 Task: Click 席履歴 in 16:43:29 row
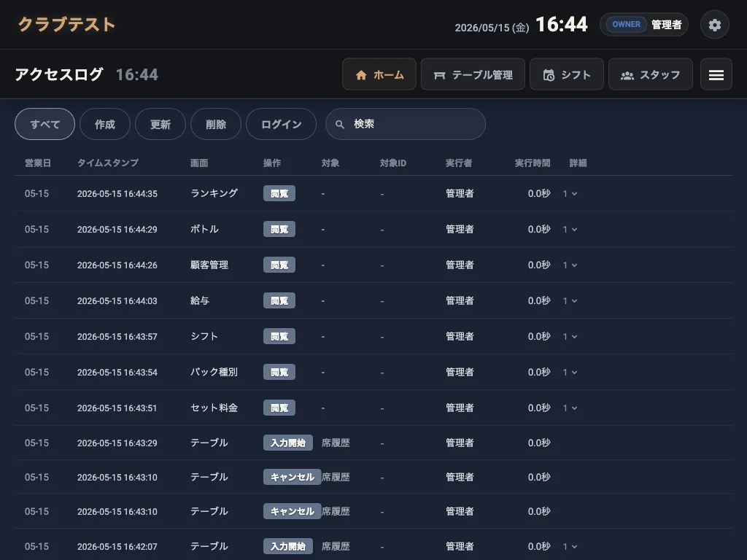point(336,443)
